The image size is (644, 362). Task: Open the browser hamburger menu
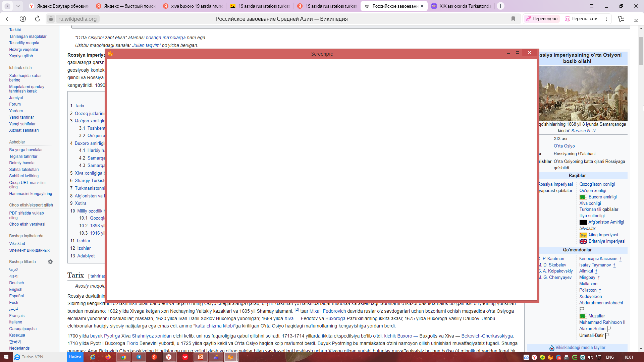coord(592,6)
